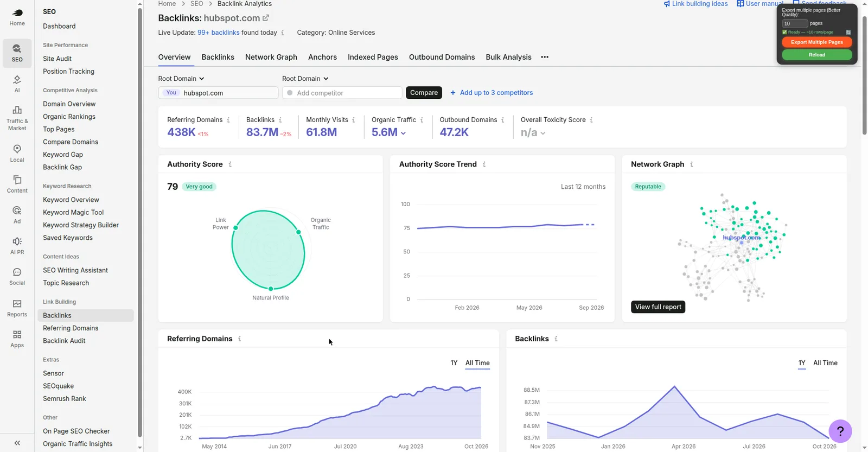Show info icon beside Authority Score title
The height and width of the screenshot is (452, 868).
pyautogui.click(x=230, y=164)
